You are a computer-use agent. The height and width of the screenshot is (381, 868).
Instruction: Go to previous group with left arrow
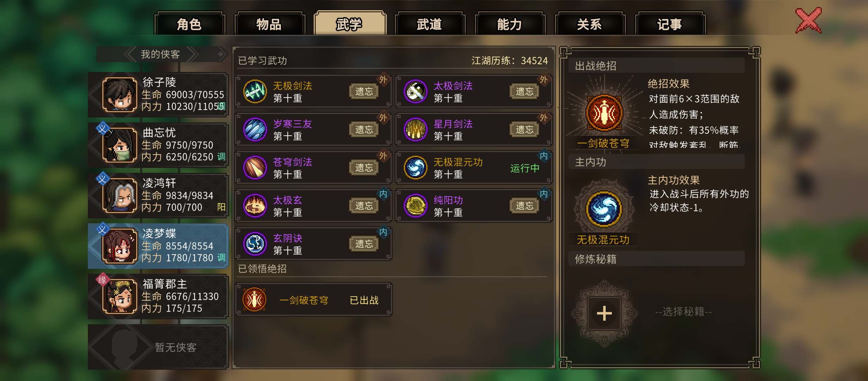pyautogui.click(x=130, y=54)
